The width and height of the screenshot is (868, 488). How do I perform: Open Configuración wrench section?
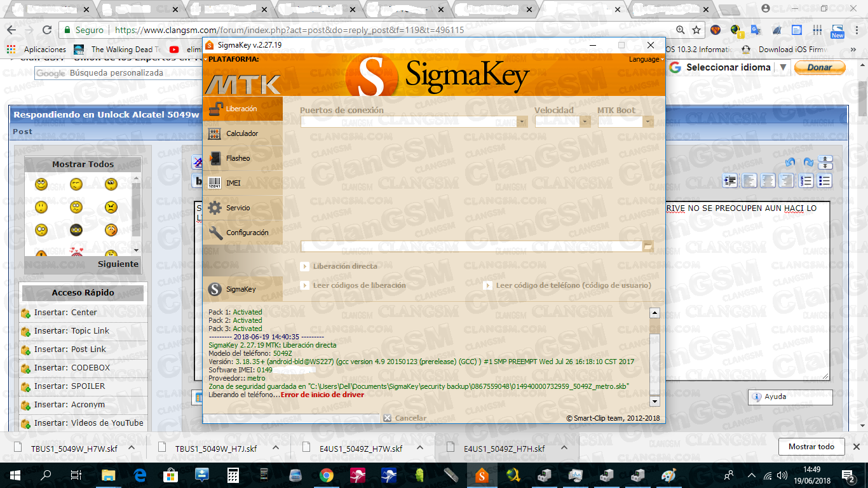243,233
